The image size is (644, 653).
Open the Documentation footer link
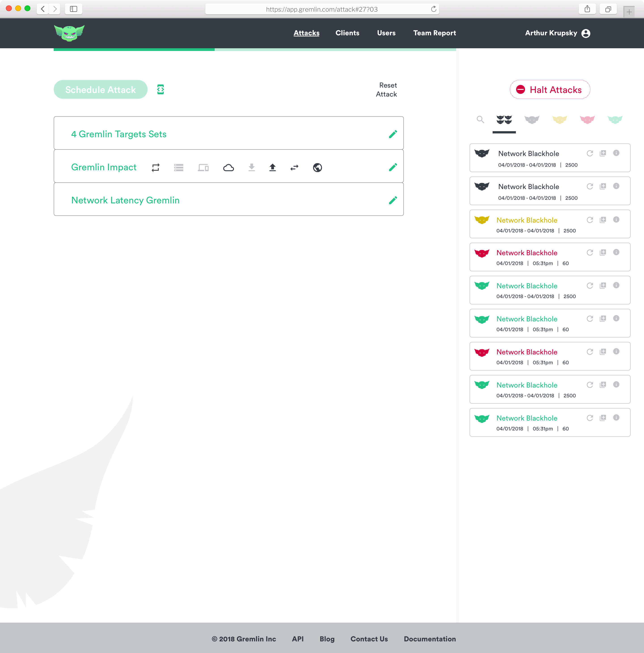tap(430, 639)
